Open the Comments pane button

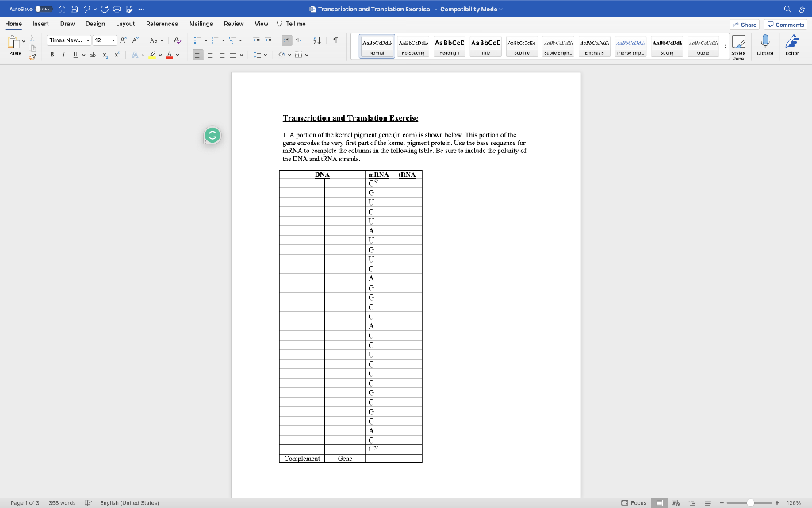click(786, 25)
